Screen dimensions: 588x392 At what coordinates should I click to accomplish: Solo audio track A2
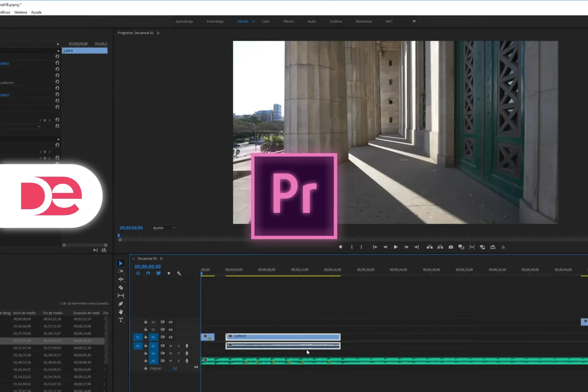pos(179,353)
